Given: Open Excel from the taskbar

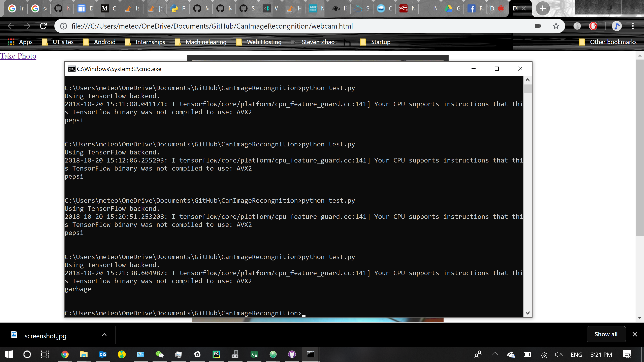Looking at the screenshot, I should [x=254, y=354].
